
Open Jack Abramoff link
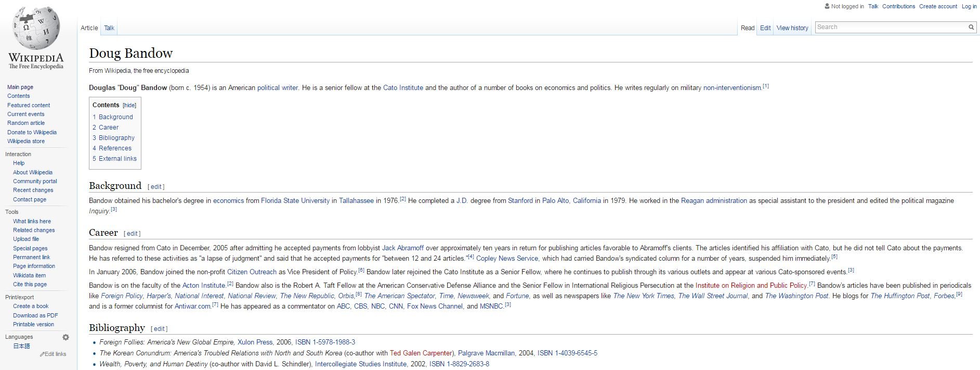[402, 248]
